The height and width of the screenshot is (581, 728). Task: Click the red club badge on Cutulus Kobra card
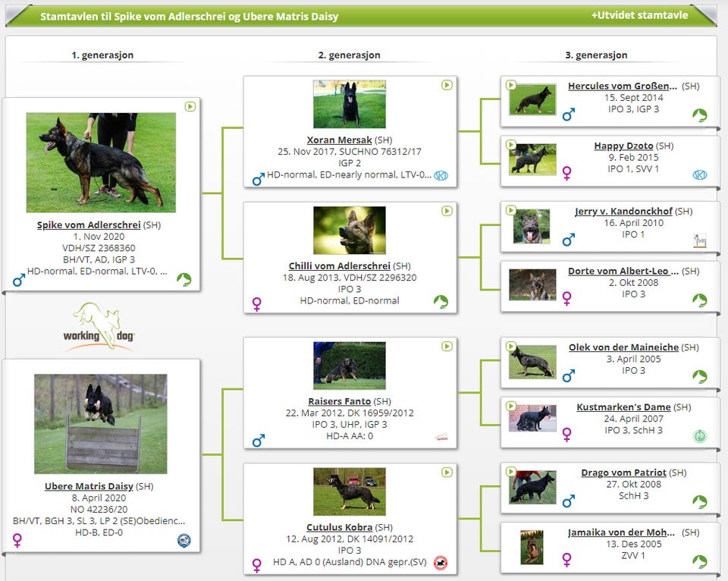(x=441, y=563)
